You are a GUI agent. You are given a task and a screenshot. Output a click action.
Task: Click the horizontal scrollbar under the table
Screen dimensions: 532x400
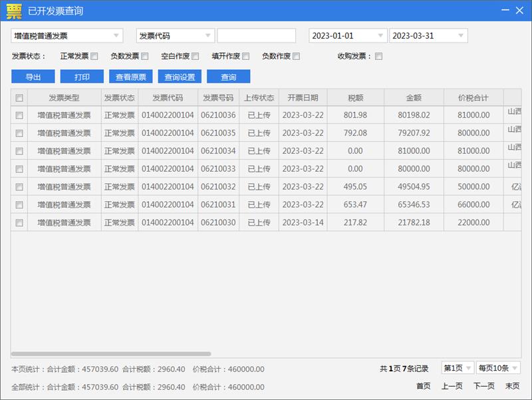(x=111, y=354)
